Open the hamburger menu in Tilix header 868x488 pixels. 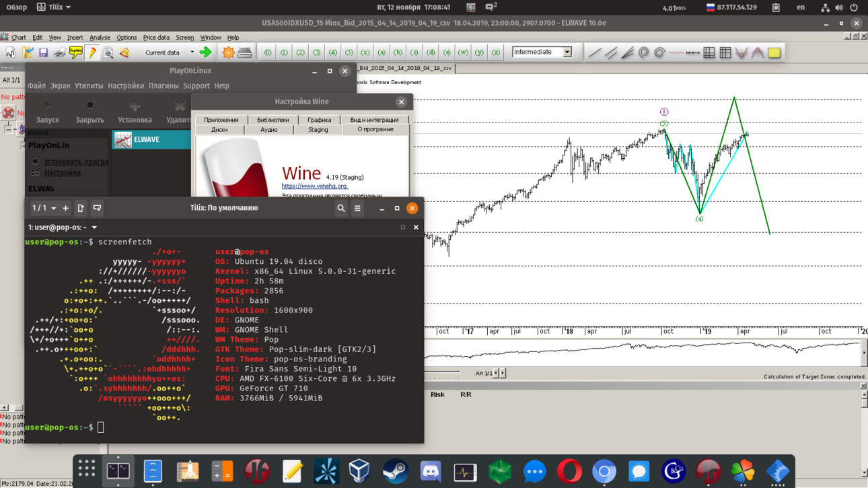[x=357, y=208]
